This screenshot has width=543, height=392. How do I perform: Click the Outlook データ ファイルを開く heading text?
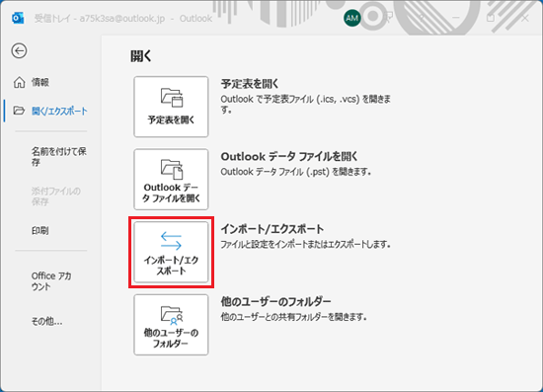pyautogui.click(x=289, y=157)
